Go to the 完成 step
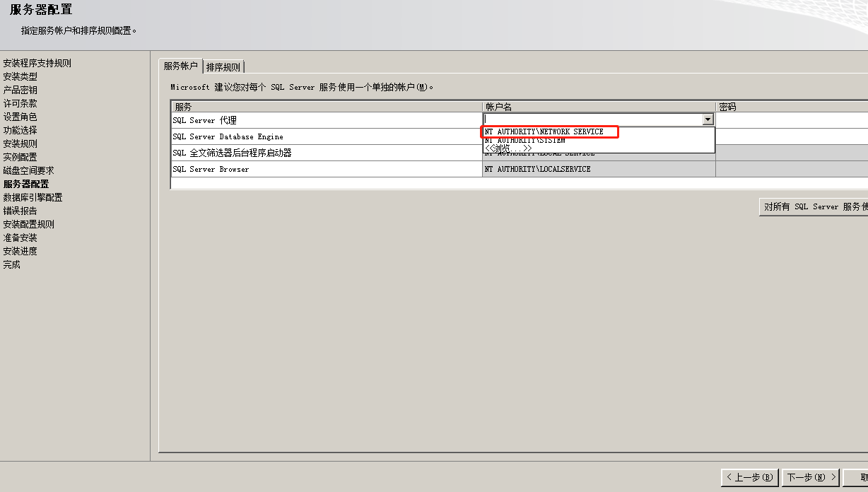The image size is (868, 492). [x=11, y=264]
